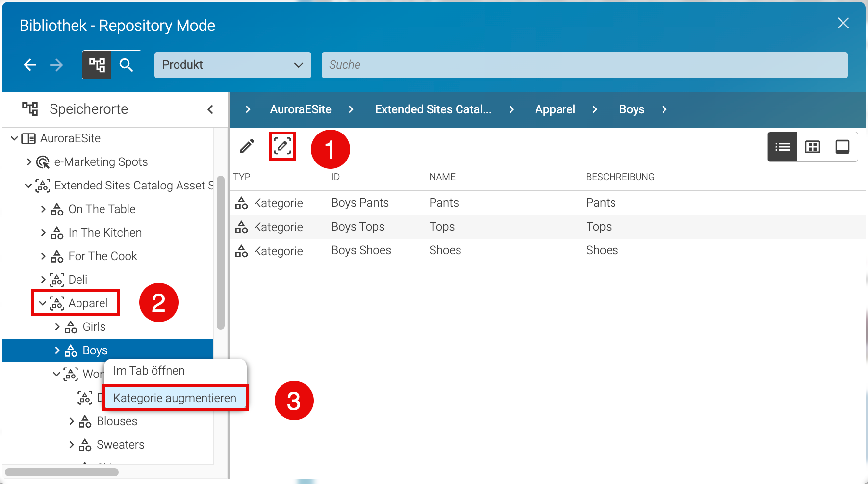The width and height of the screenshot is (868, 484).
Task: Click AuroraESite in the breadcrumb
Action: tap(301, 109)
